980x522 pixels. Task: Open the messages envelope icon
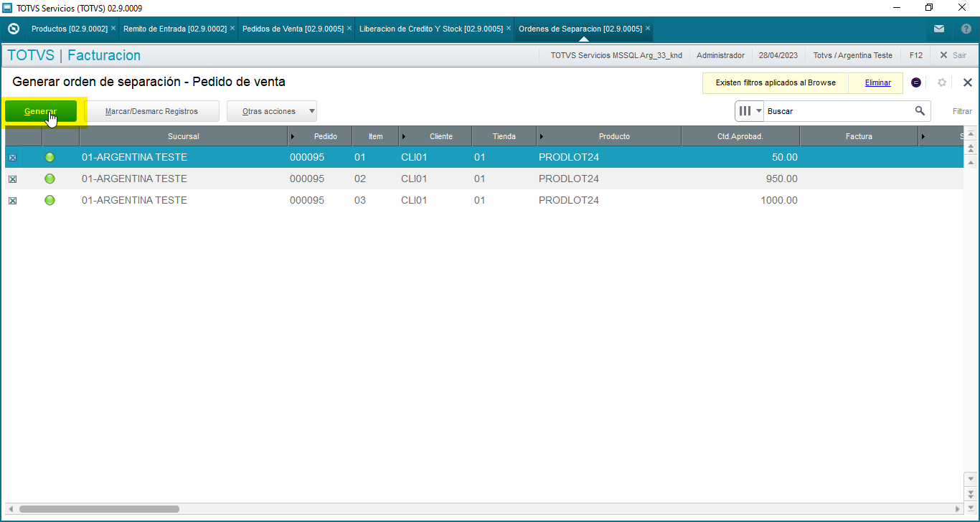point(939,29)
